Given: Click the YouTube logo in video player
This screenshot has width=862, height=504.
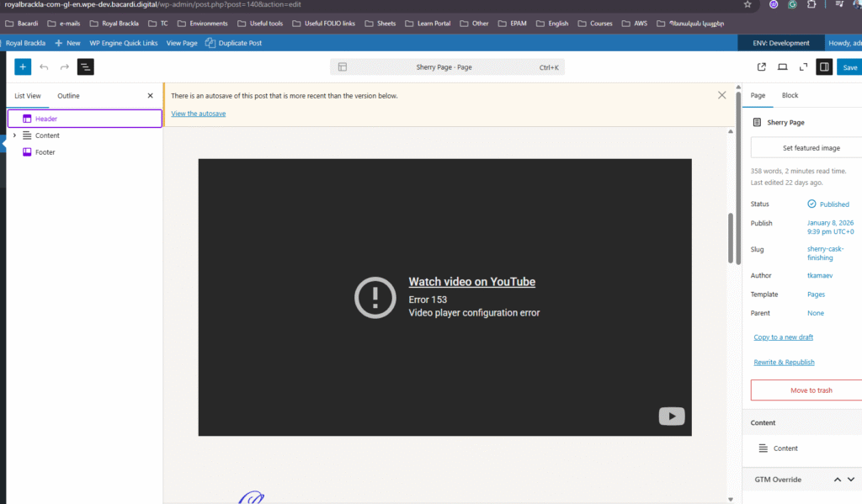Looking at the screenshot, I should tap(671, 416).
